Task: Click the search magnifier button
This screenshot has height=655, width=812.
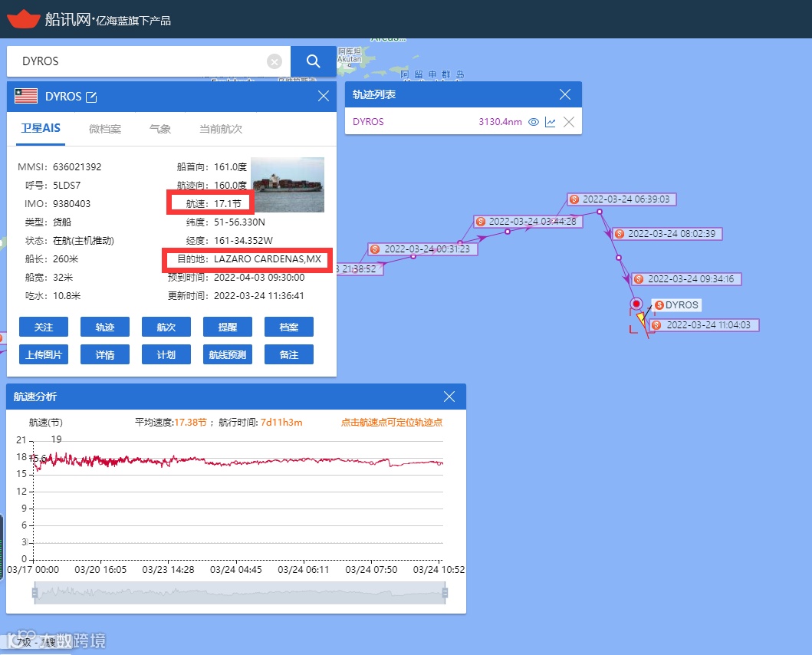Action: 314,61
